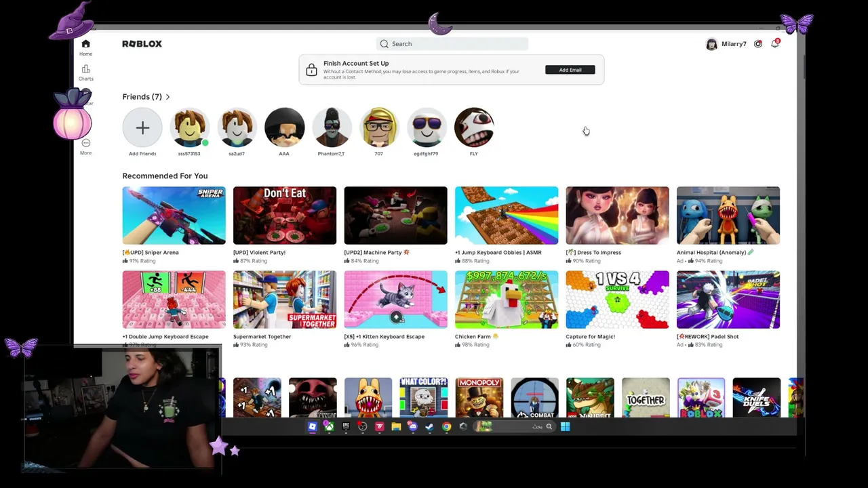This screenshot has width=868, height=488.
Task: Open OBS Studio in taskbar
Action: point(363,427)
